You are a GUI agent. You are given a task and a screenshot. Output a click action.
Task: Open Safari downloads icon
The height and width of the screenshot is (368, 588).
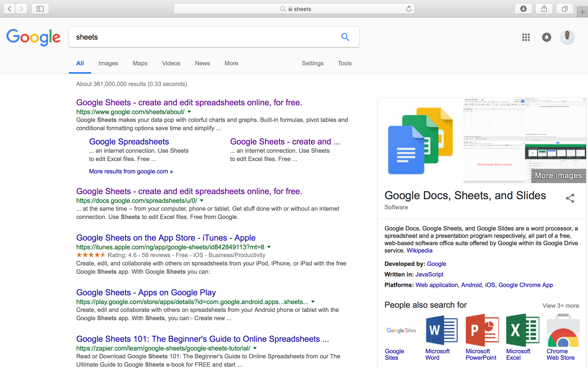523,9
